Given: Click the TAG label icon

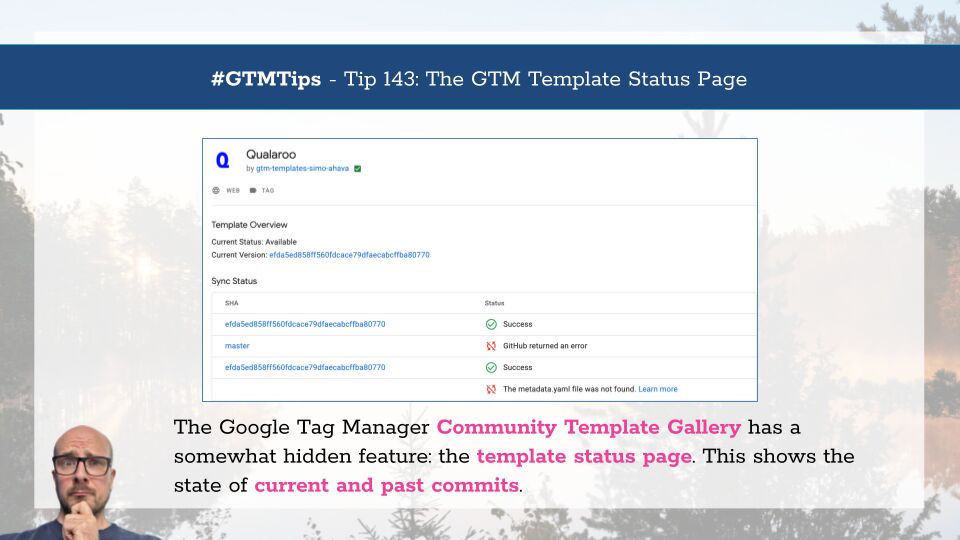Looking at the screenshot, I should [x=253, y=190].
